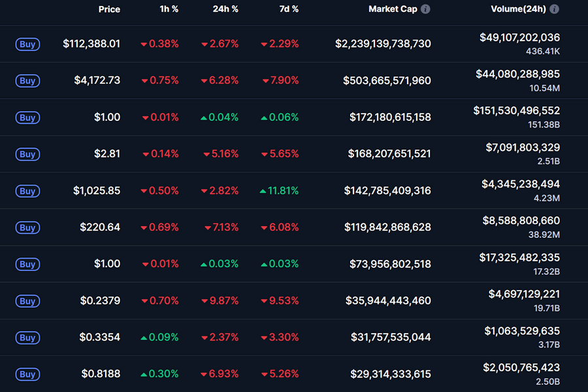Click volume $49,107,202,036

click(x=520, y=37)
